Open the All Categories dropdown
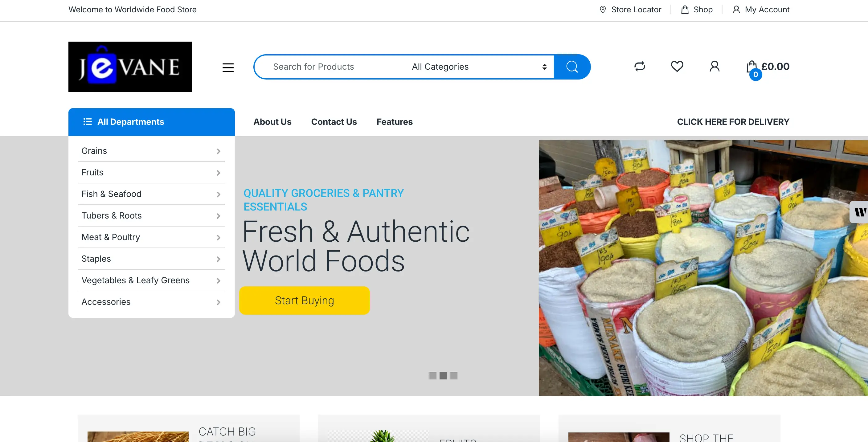 478,67
